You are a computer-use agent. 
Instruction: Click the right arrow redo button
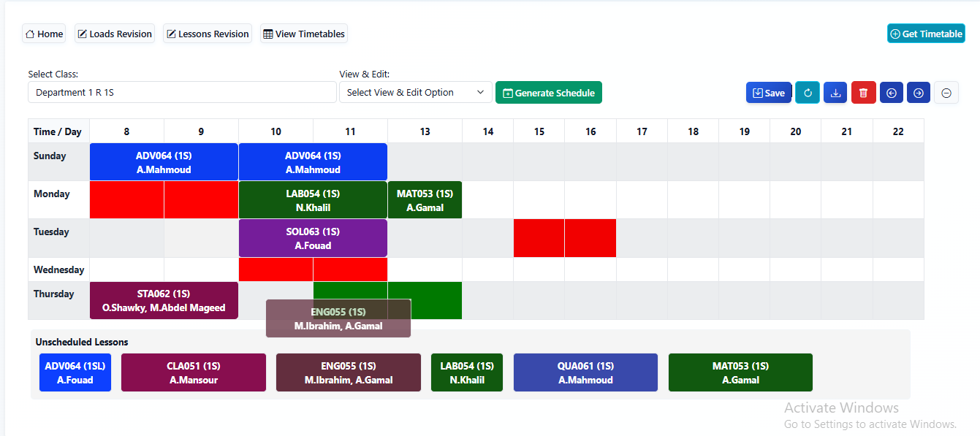pos(919,93)
